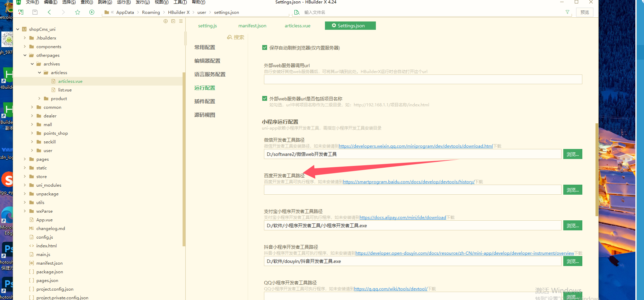
Task: Toggle external web server url includes project name
Action: [x=265, y=98]
